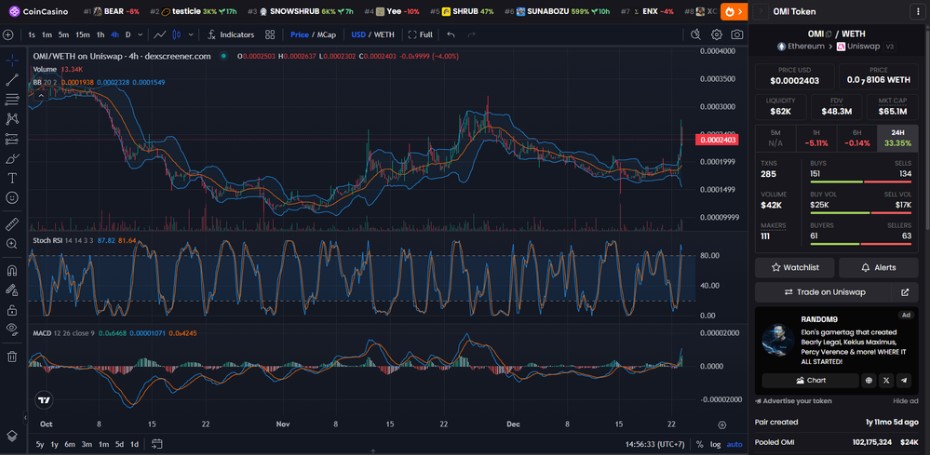Add a symbol with plus icon

tap(8, 35)
